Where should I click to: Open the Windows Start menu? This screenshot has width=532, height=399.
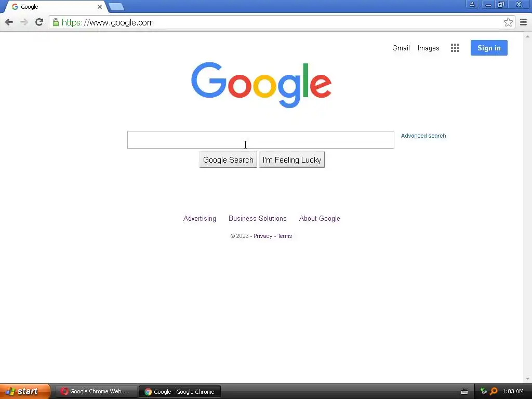coord(24,391)
